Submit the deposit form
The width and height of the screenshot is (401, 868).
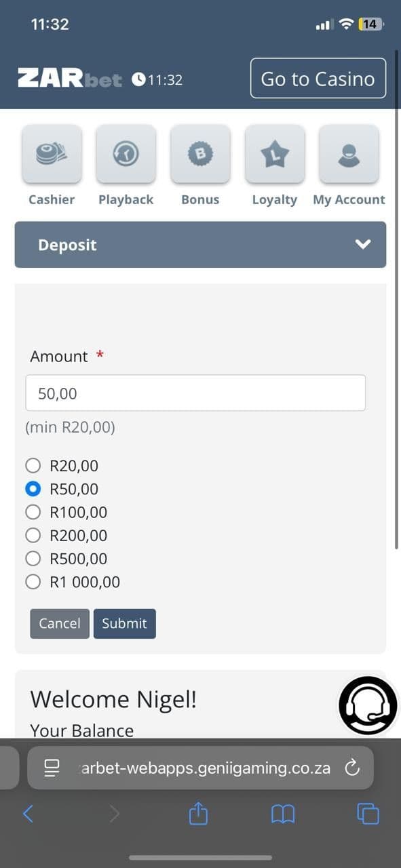click(x=125, y=623)
